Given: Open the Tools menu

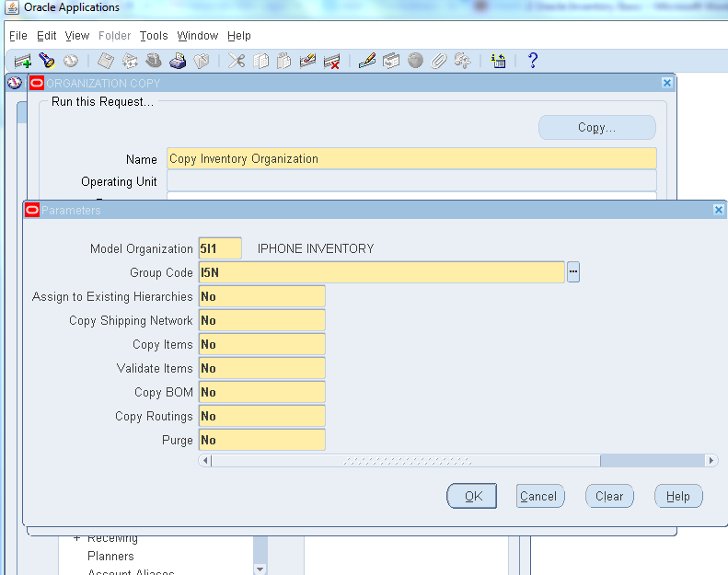Looking at the screenshot, I should pos(154,36).
